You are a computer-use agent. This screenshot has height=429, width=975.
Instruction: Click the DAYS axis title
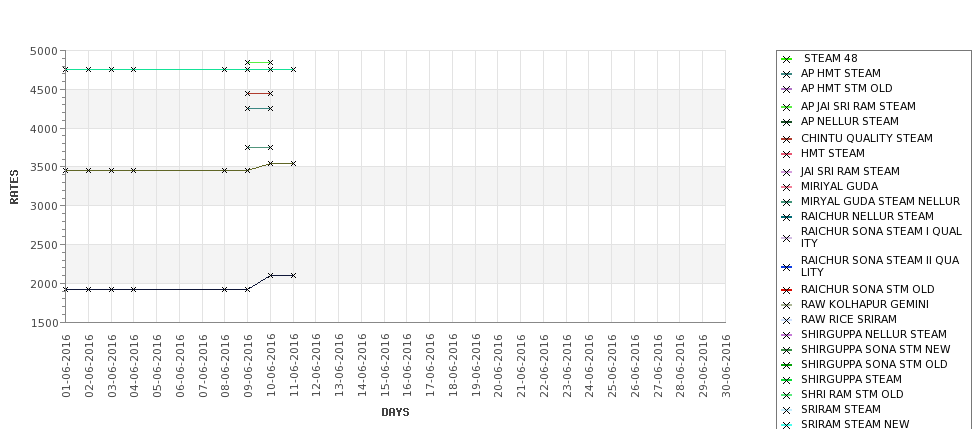395,412
